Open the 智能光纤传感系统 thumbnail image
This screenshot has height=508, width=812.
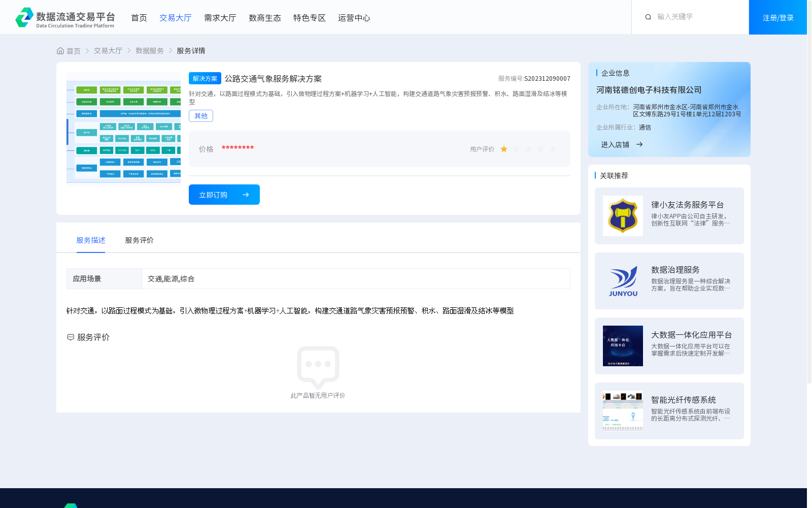623,411
